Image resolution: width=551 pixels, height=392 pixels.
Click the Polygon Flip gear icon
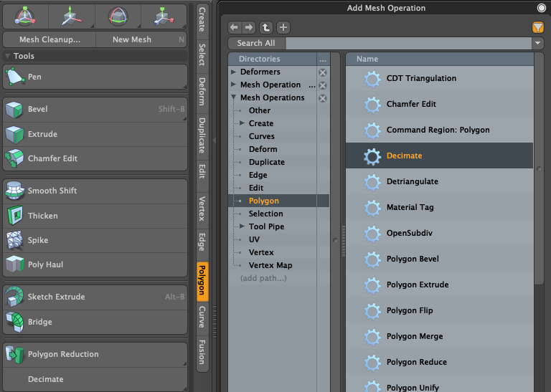[x=372, y=310]
